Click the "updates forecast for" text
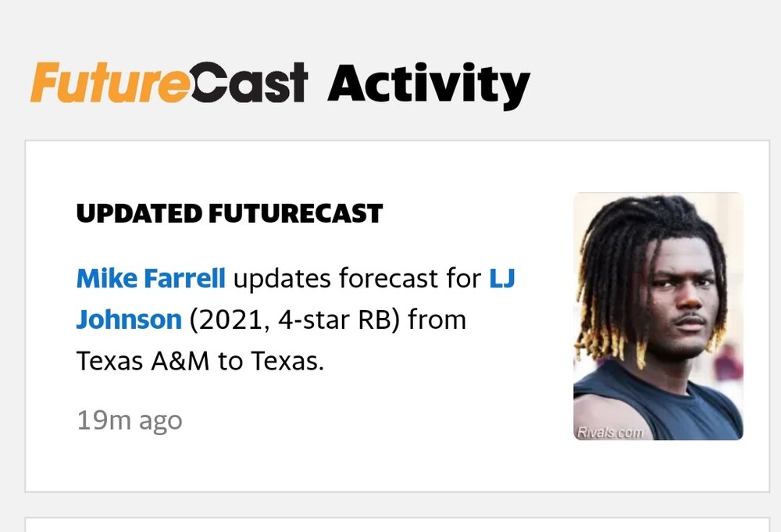The height and width of the screenshot is (532, 781). coord(357,277)
